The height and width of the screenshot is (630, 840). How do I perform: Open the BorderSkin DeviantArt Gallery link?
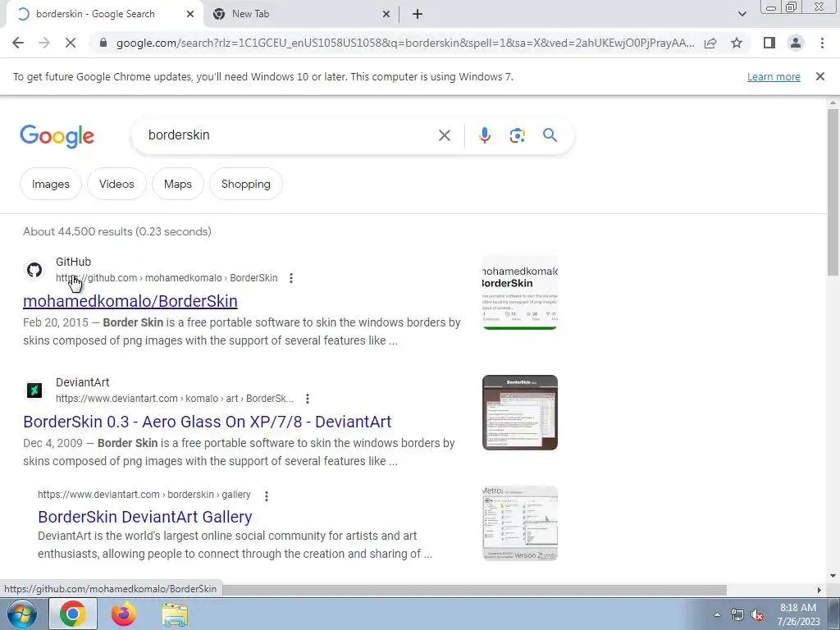(145, 517)
